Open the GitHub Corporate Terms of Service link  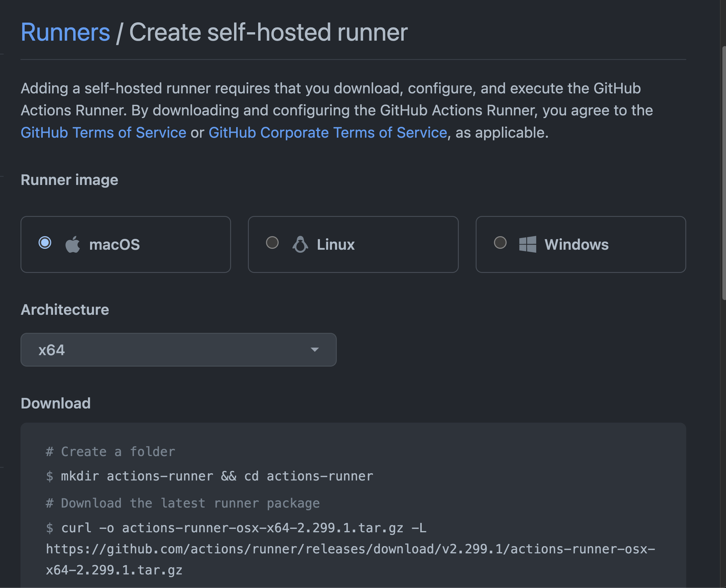[x=327, y=133]
